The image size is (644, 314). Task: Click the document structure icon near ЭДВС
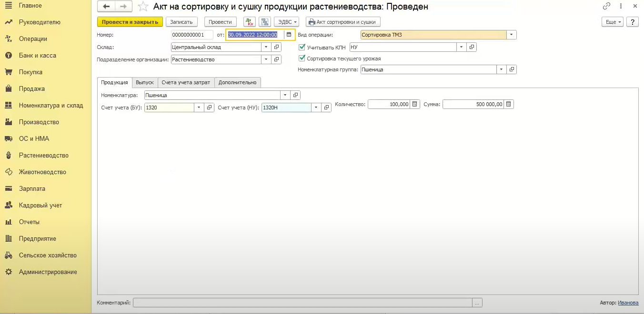coord(265,22)
